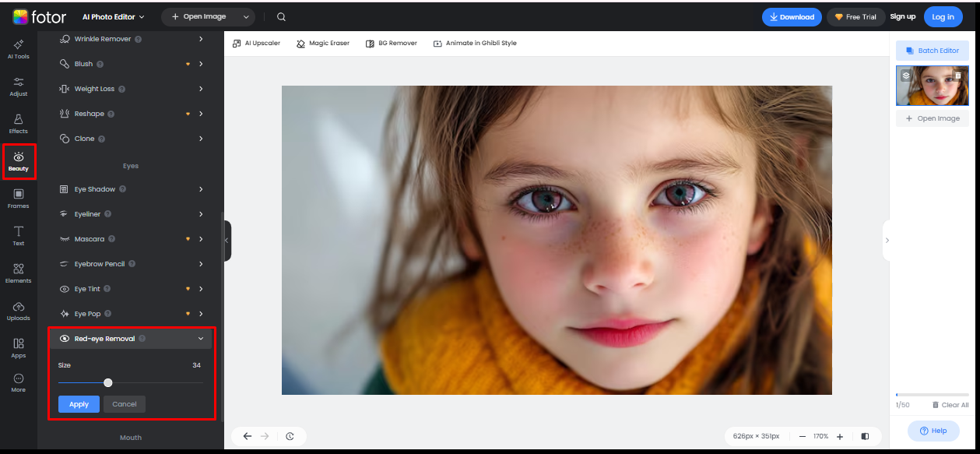The height and width of the screenshot is (454, 980).
Task: Select the Magic Eraser tool
Action: point(322,43)
